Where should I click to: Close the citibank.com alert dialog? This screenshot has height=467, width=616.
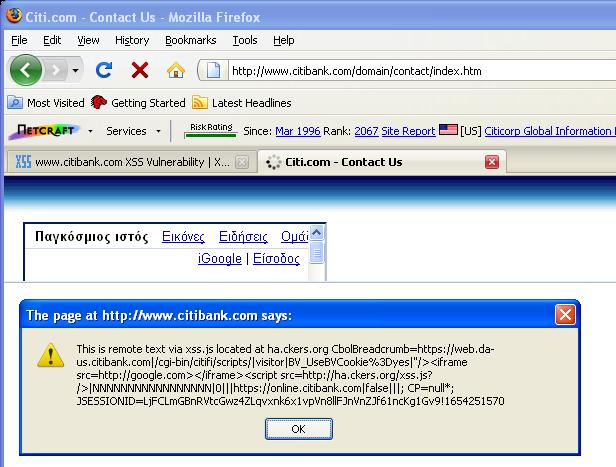point(565,315)
